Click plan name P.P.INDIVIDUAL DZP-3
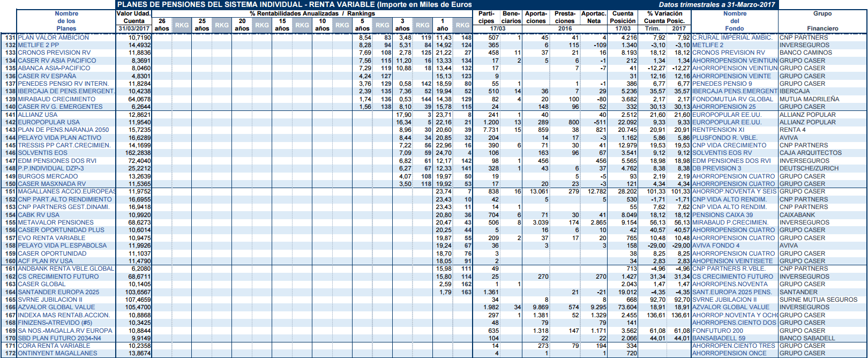The height and width of the screenshot is (358, 868). (x=51, y=168)
